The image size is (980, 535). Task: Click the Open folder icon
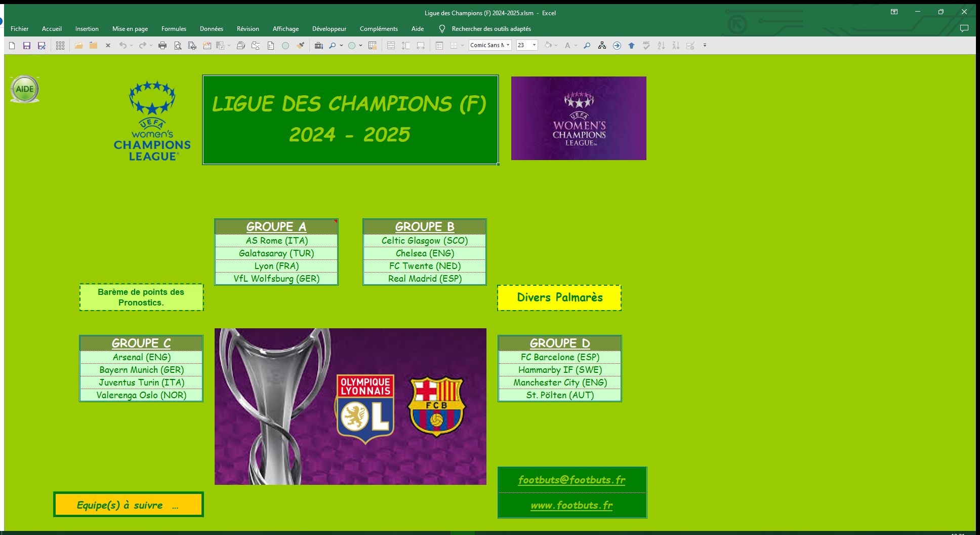click(78, 46)
